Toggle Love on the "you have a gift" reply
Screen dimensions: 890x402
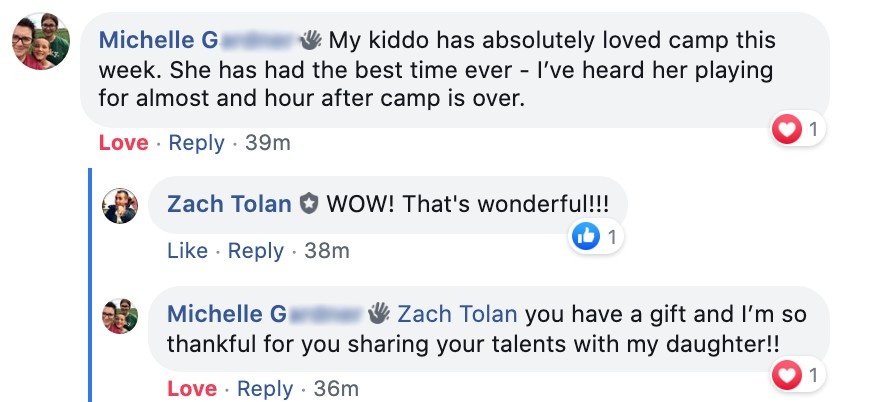click(192, 388)
